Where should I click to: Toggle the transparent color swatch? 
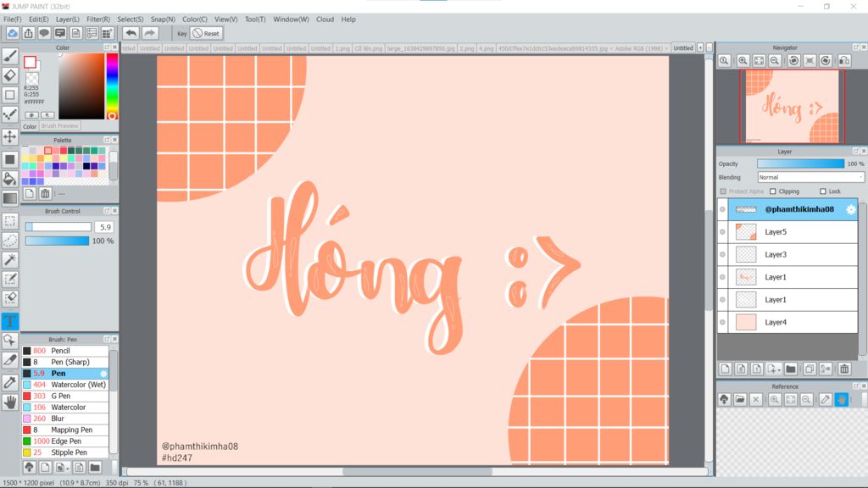[32, 78]
